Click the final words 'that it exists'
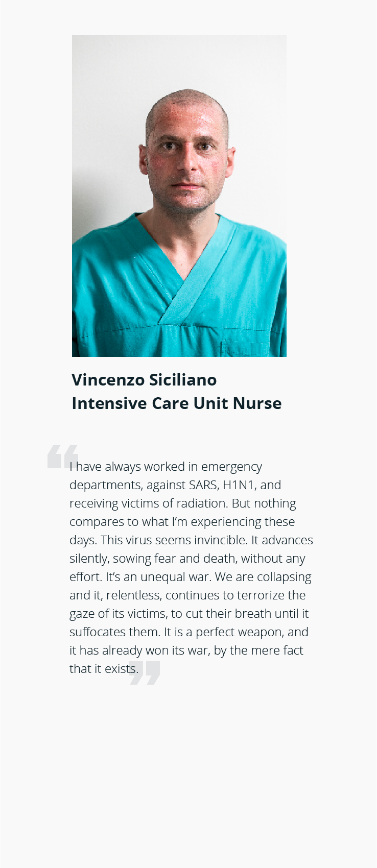This screenshot has width=377, height=868. (104, 669)
